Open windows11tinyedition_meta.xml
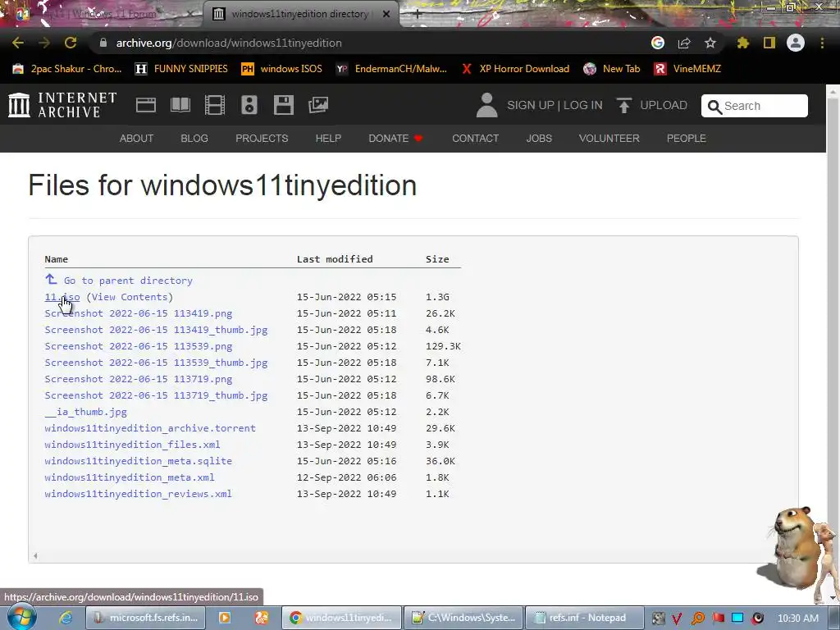Viewport: 840px width, 630px height. [129, 477]
